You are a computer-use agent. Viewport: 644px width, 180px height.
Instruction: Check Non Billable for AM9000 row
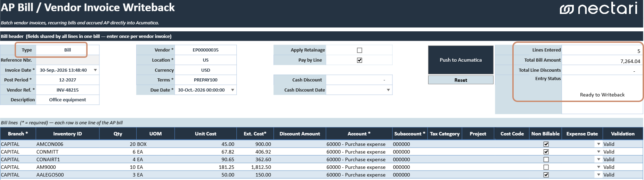(x=546, y=167)
